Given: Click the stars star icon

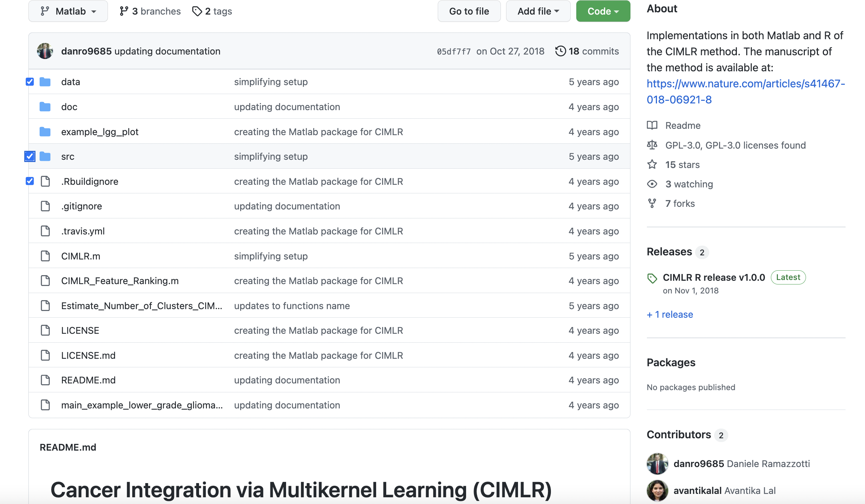Looking at the screenshot, I should click(652, 165).
